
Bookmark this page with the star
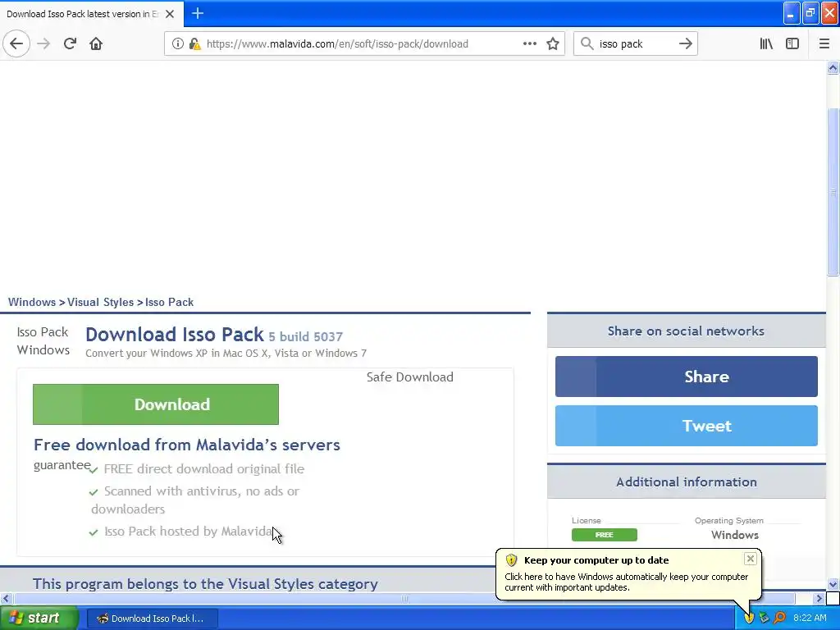[x=553, y=43]
